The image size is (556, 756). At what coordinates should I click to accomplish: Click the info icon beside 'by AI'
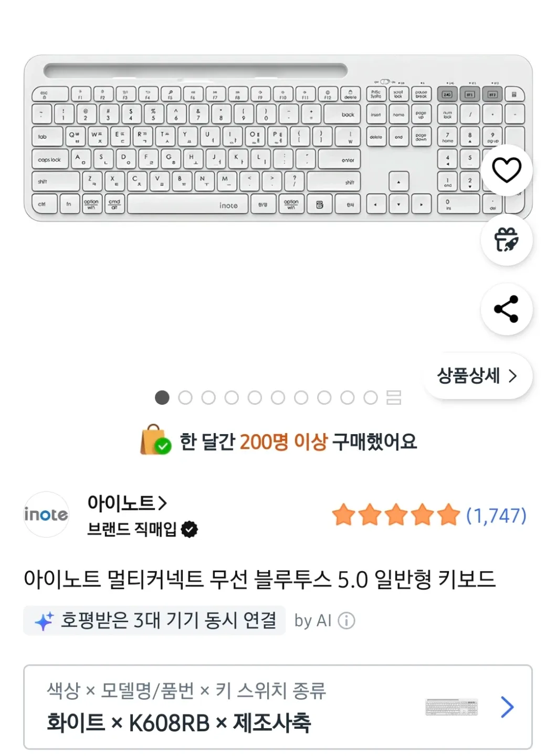pos(345,621)
